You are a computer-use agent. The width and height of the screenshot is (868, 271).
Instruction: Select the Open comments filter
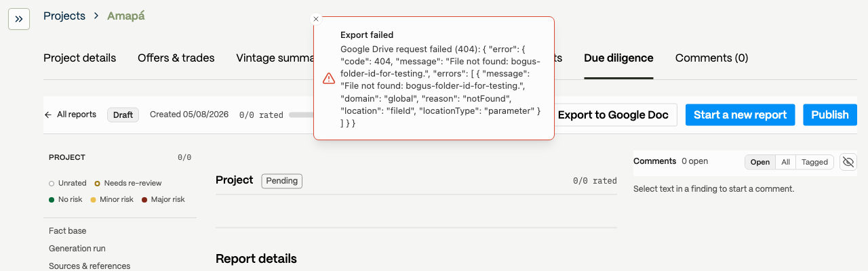point(760,162)
